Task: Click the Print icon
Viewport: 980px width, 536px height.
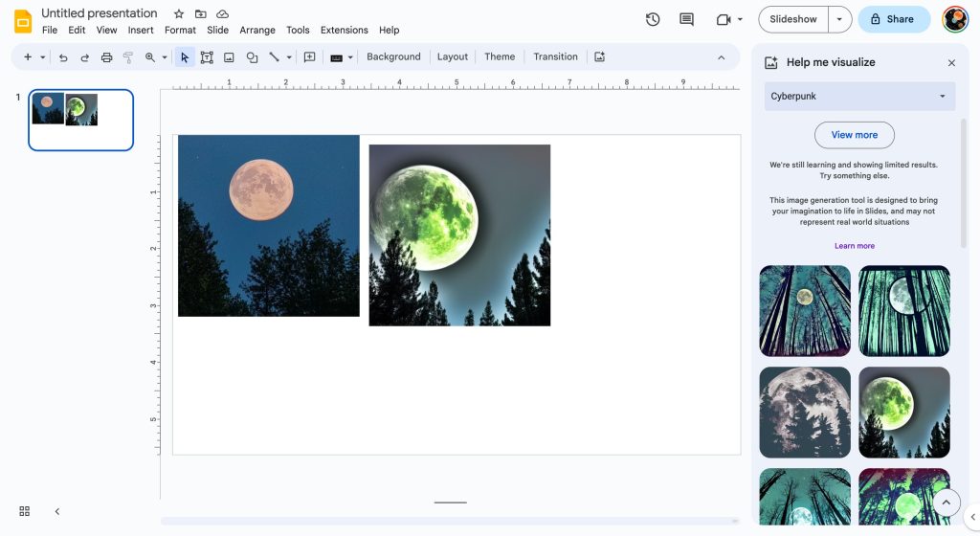Action: 106,57
